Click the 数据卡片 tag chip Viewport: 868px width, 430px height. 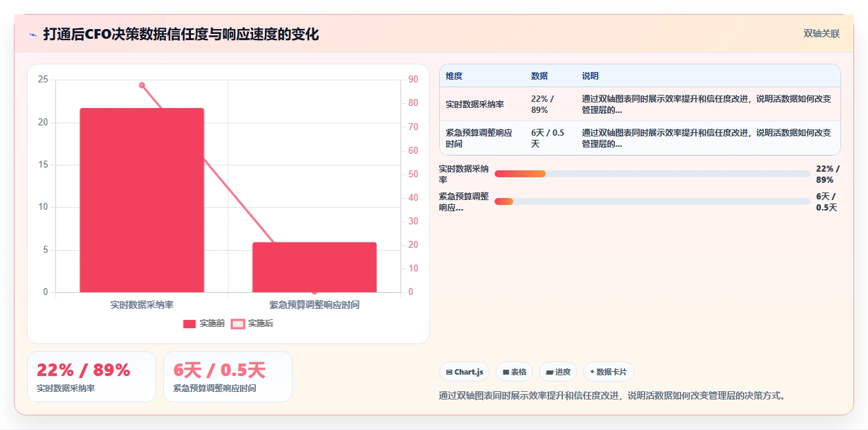click(x=609, y=372)
